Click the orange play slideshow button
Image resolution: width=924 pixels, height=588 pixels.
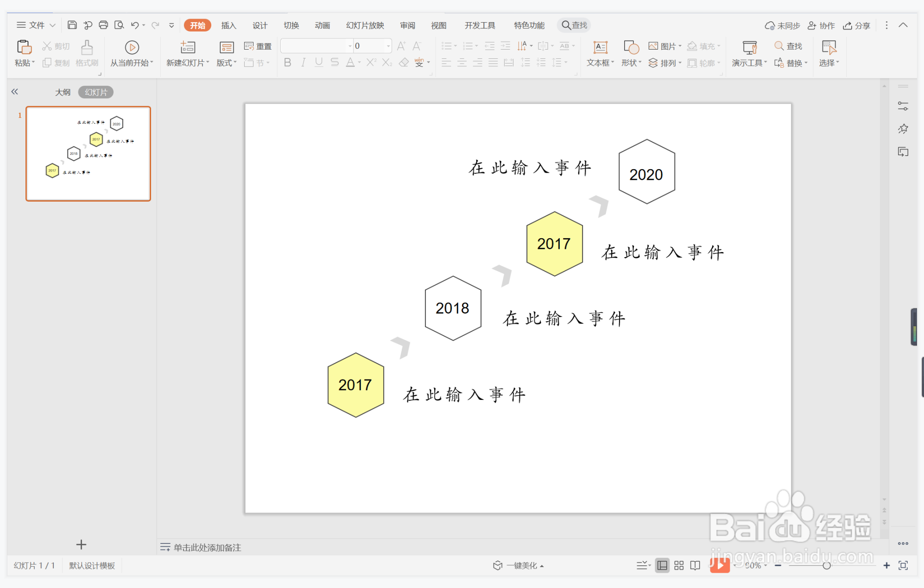[x=719, y=565]
